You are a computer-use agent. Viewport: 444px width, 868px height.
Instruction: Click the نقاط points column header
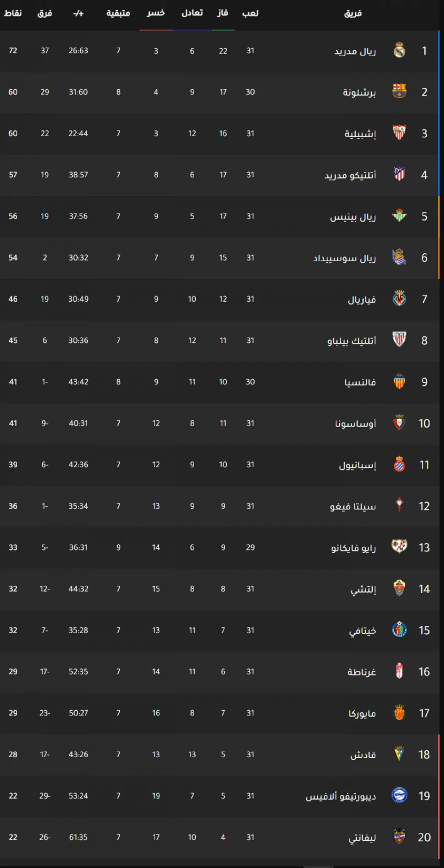13,13
